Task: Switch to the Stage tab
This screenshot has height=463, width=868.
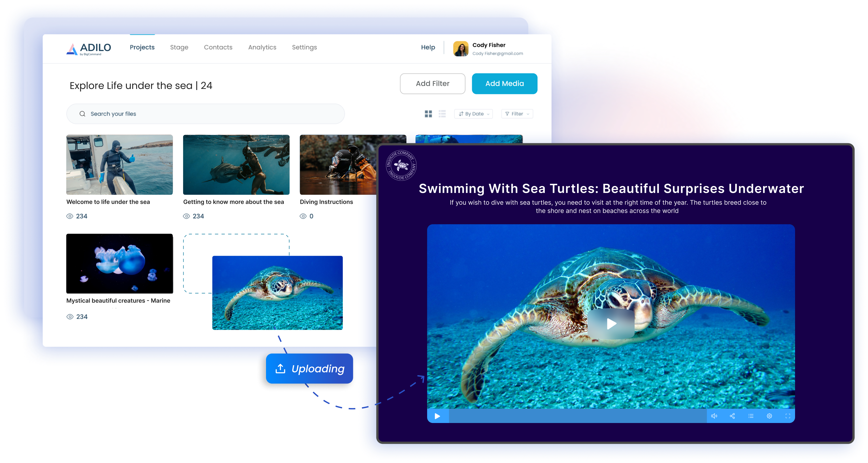Action: 179,47
